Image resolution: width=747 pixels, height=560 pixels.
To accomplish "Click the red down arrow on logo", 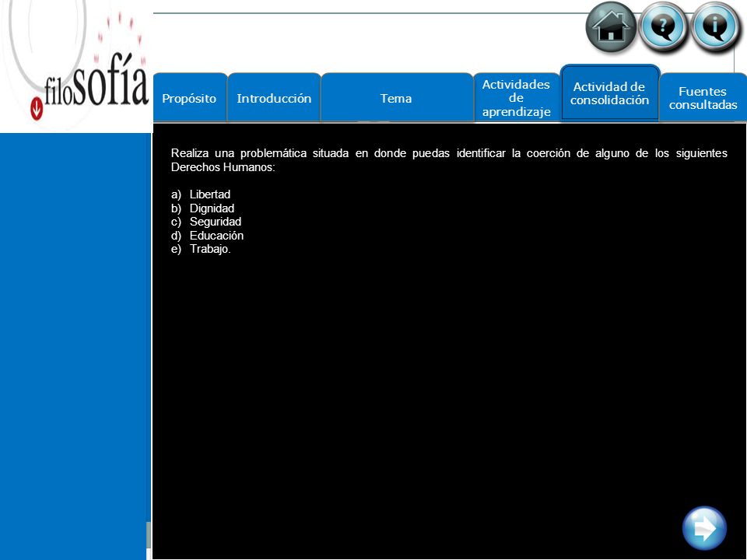I will point(37,109).
